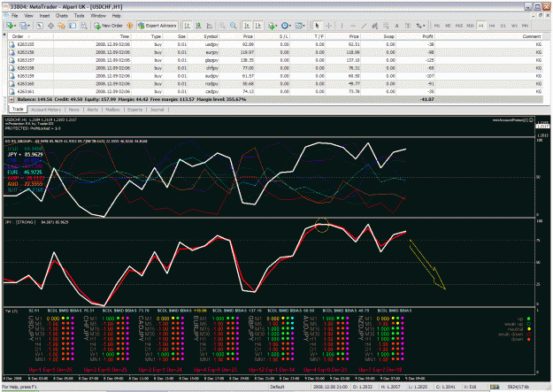Select the crosshair cursor tool
The width and height of the screenshot is (553, 392).
(x=328, y=26)
